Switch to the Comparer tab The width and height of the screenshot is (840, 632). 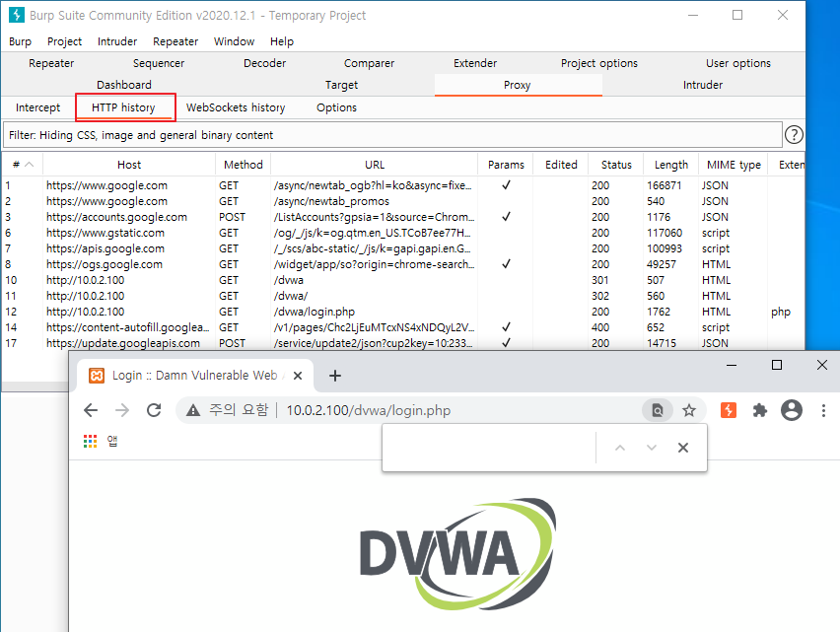point(369,63)
